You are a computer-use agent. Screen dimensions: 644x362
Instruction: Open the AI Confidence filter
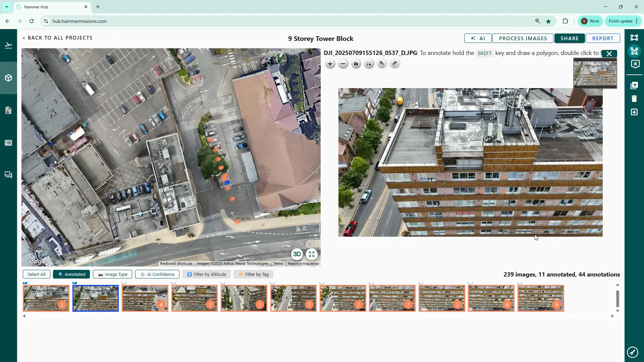157,274
